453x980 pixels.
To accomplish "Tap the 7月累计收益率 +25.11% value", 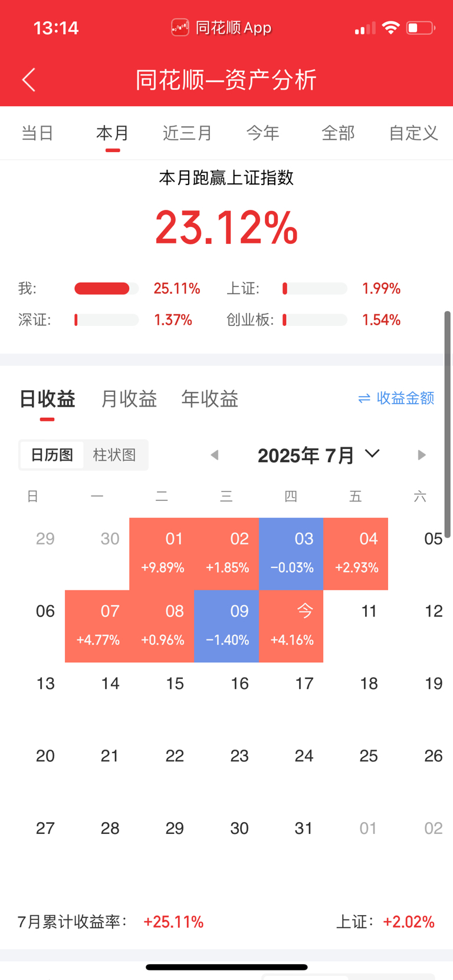I will click(173, 922).
